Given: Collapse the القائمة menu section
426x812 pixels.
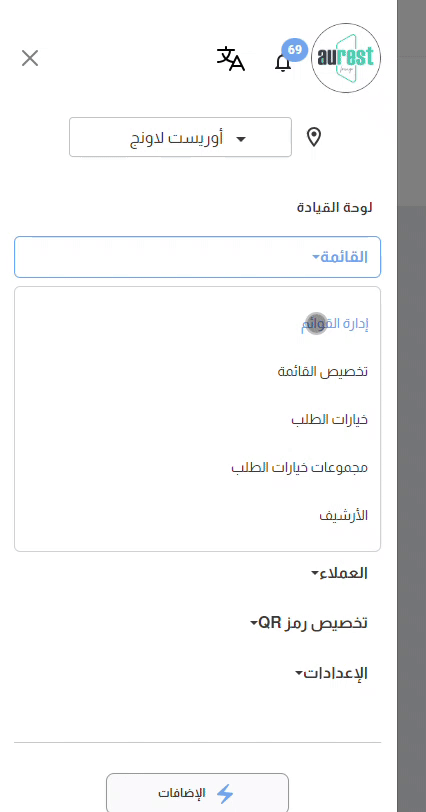Looking at the screenshot, I should (x=197, y=257).
